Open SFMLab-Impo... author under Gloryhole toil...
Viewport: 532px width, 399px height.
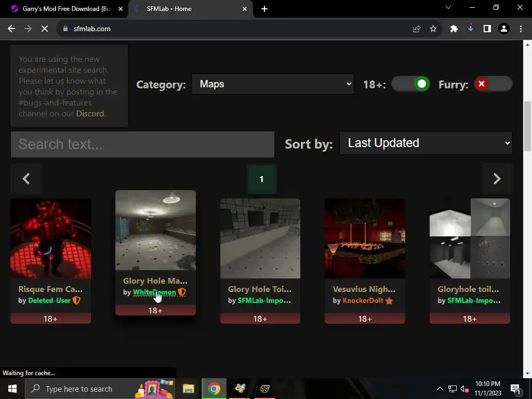[x=474, y=301]
